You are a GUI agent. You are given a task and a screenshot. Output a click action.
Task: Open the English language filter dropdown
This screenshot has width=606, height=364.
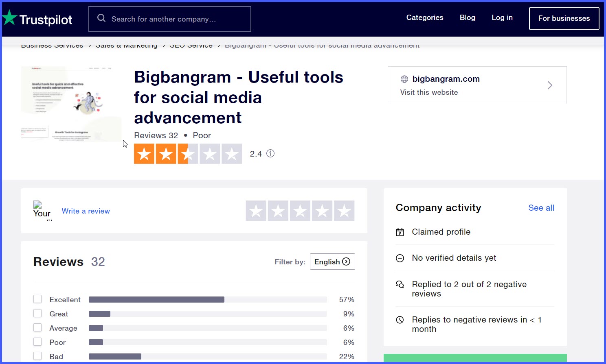(332, 262)
